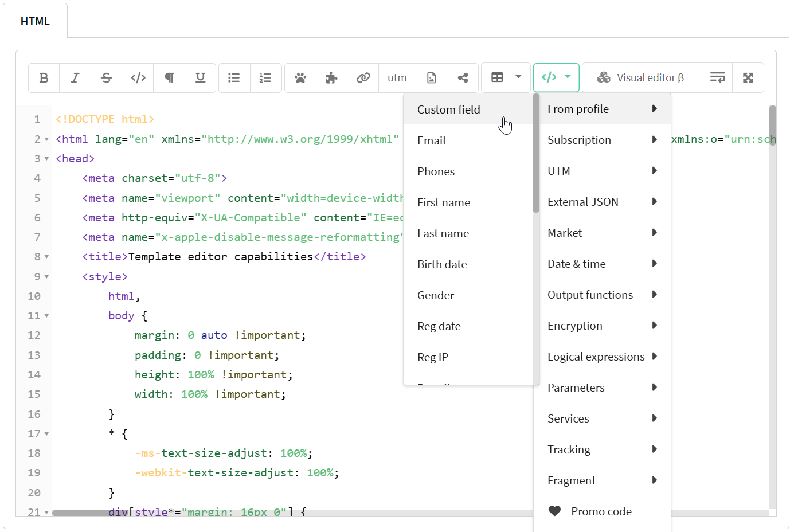
Task: Select Reg IP profile field
Action: 468,357
